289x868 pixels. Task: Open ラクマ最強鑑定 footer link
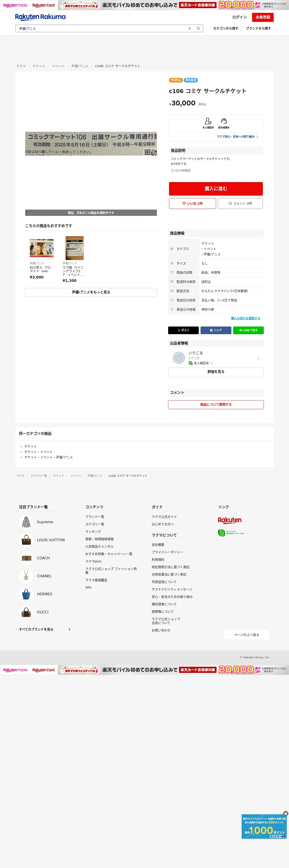[x=97, y=580]
